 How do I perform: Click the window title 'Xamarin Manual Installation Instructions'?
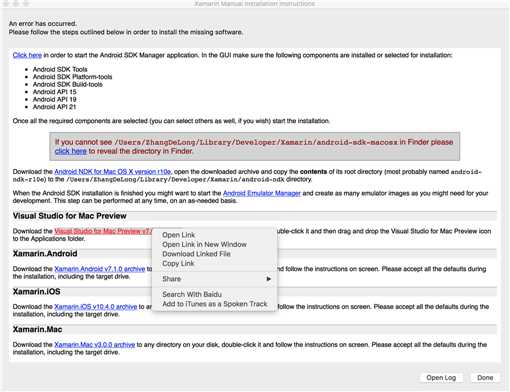(x=255, y=4)
